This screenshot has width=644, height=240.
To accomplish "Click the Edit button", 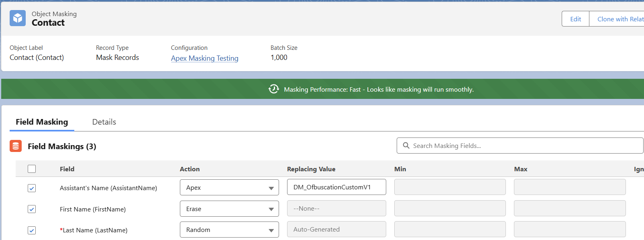I will pos(575,19).
